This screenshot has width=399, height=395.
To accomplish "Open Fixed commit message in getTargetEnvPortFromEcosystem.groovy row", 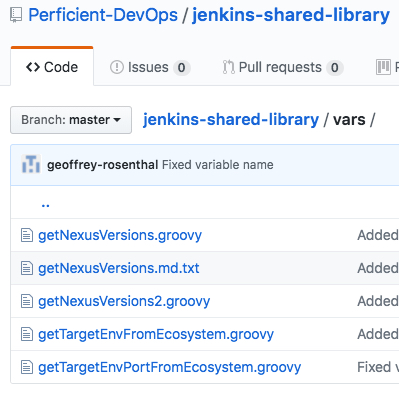I will point(378,367).
